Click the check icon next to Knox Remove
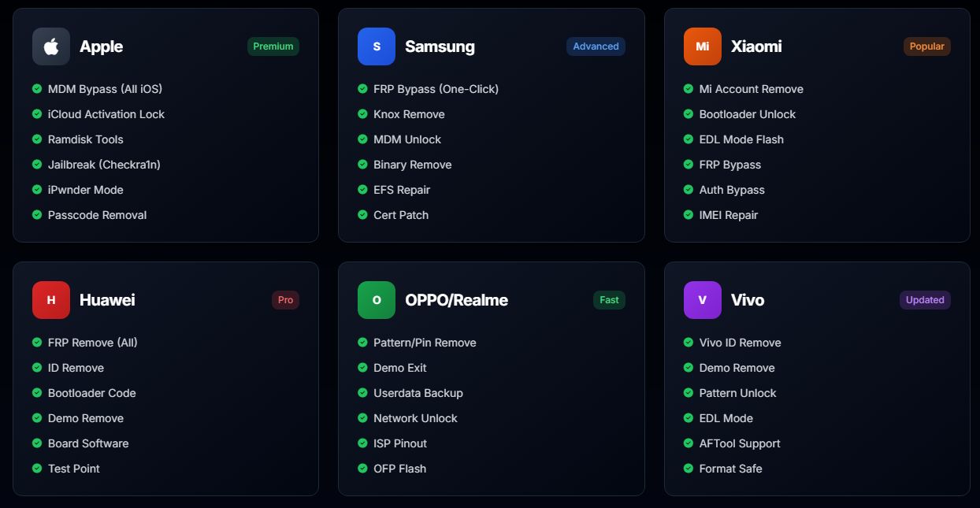 pyautogui.click(x=362, y=114)
